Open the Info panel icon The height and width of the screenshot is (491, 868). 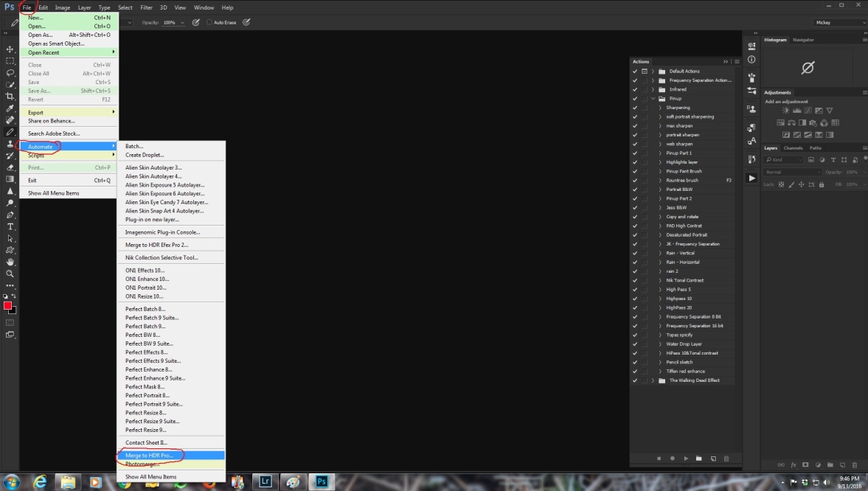pyautogui.click(x=751, y=59)
